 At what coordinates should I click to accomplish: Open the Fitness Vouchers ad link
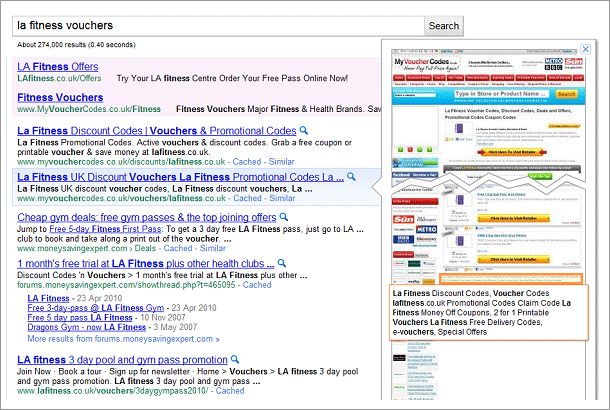(60, 97)
